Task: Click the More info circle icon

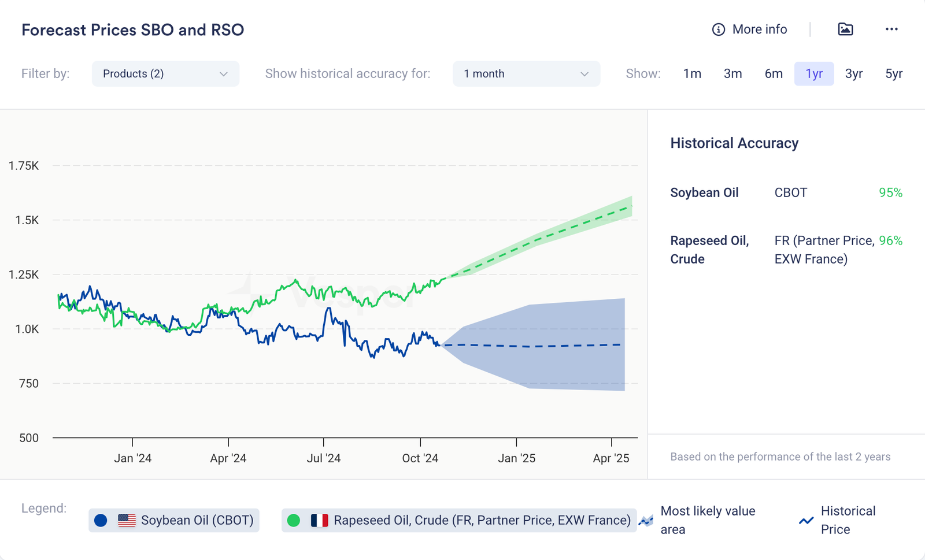Action: pos(718,29)
